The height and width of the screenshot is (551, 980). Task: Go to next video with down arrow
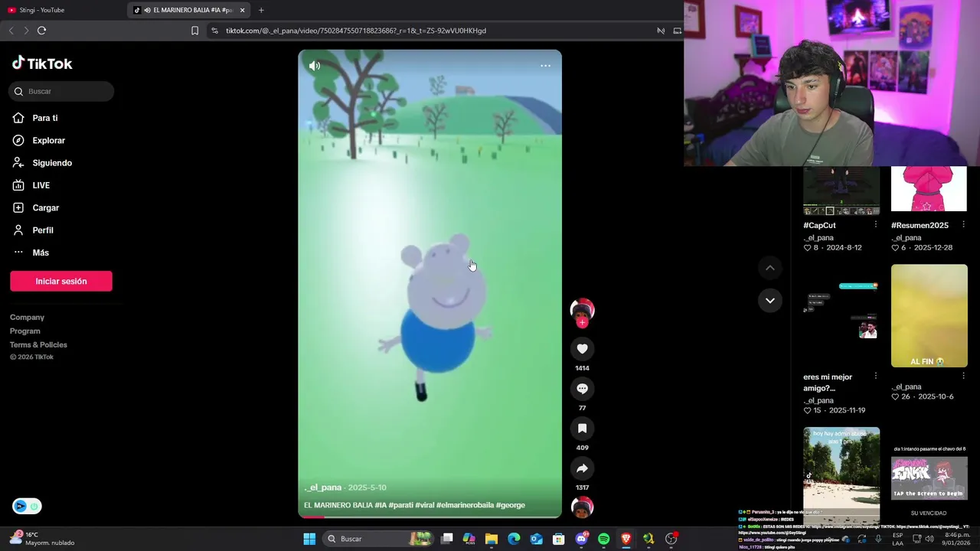[x=770, y=300]
